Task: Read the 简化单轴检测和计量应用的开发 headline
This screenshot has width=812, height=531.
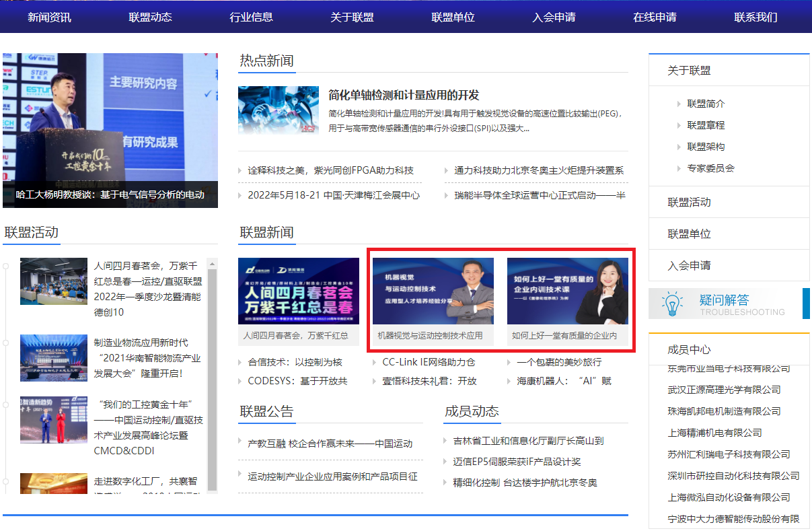Action: tap(404, 95)
